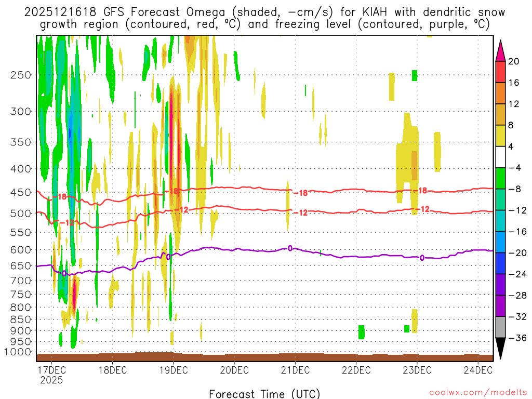Click the colorbar value label 8
The image size is (532, 399).
tap(511, 125)
